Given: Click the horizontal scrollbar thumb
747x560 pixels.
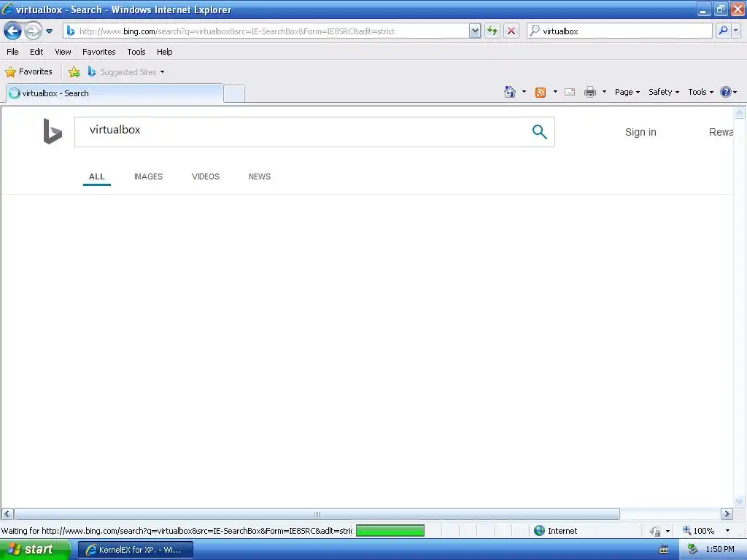Looking at the screenshot, I should click(x=317, y=514).
